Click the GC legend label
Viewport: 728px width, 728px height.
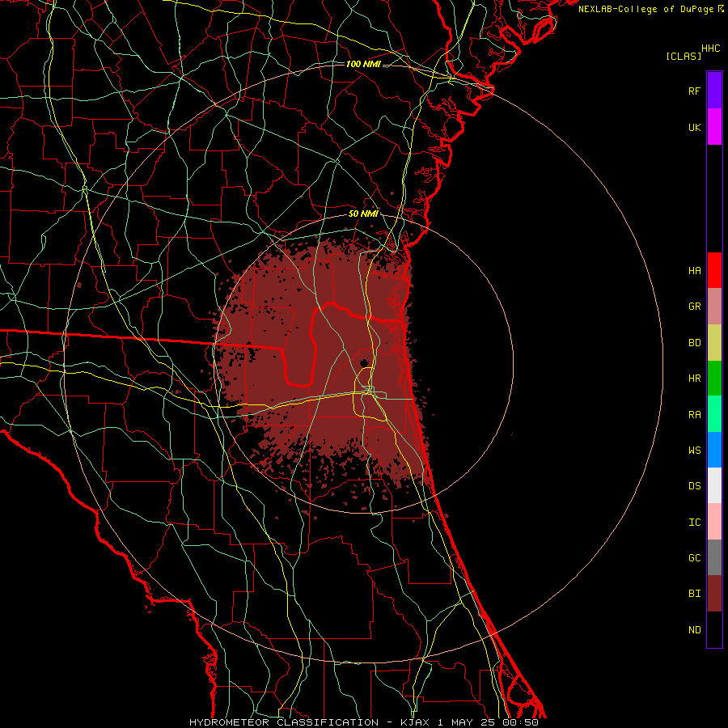pos(694,558)
